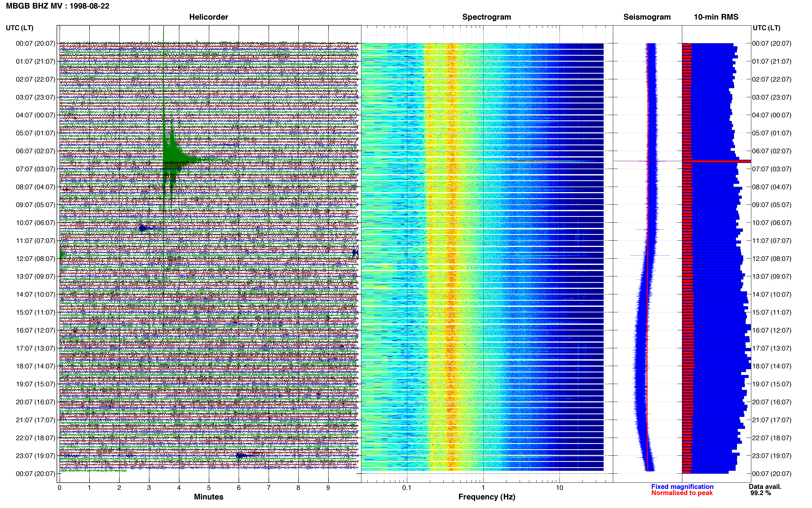Select the 'Helicorder' panel heading
The image size is (812, 508).
tap(209, 17)
